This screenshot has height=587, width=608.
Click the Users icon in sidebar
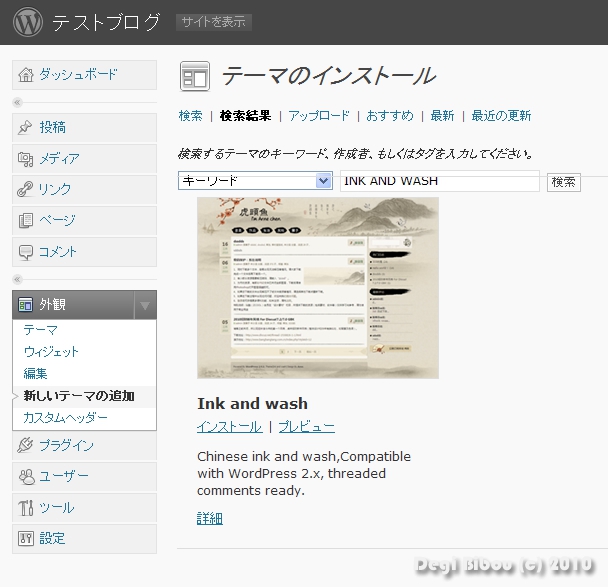(26, 477)
